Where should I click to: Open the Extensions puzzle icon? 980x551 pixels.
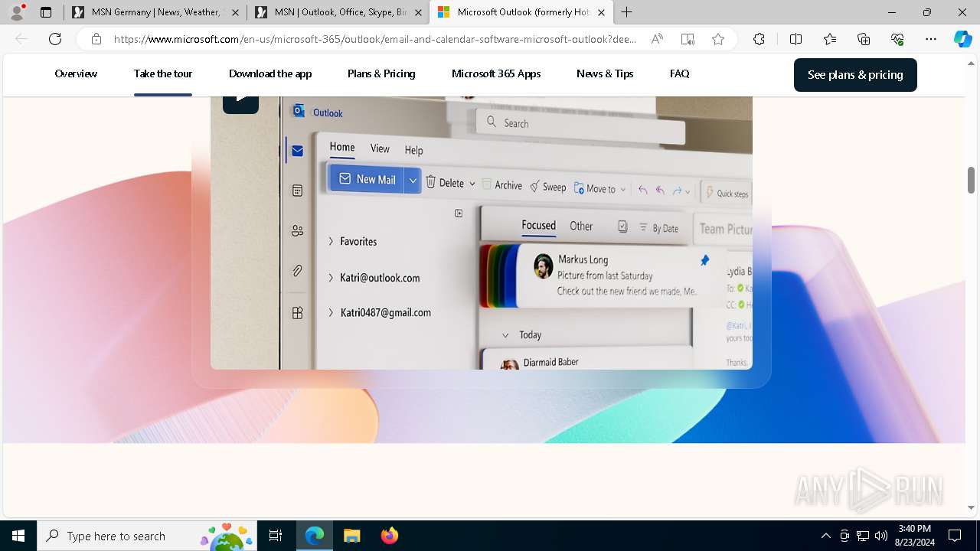(759, 39)
